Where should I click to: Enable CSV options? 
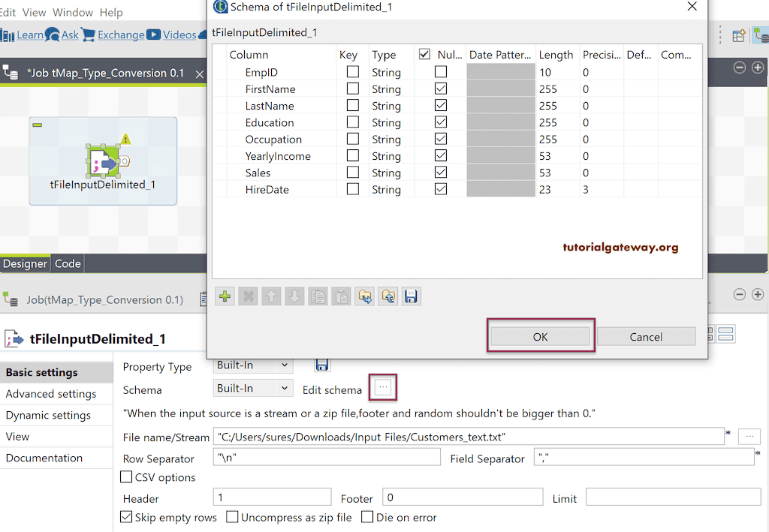(125, 476)
